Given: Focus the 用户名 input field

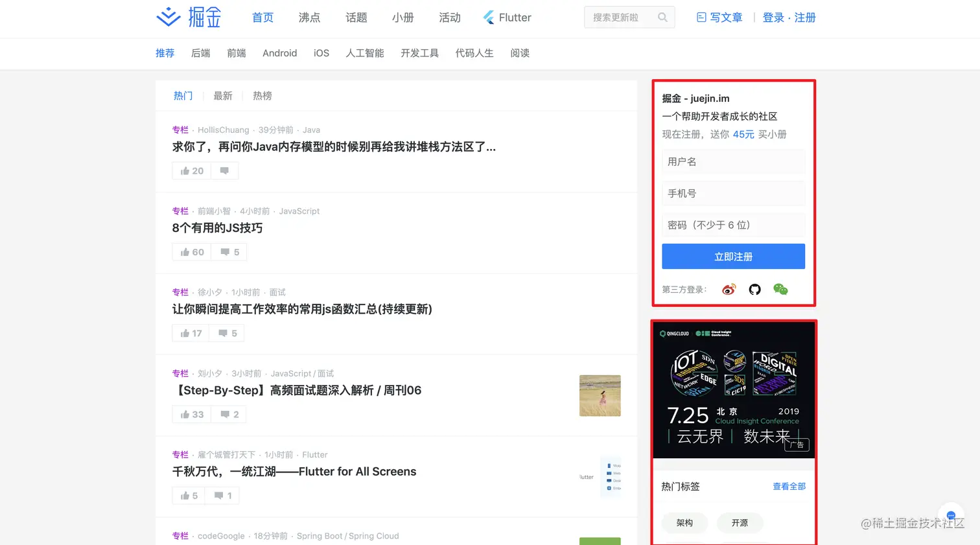Looking at the screenshot, I should (733, 161).
